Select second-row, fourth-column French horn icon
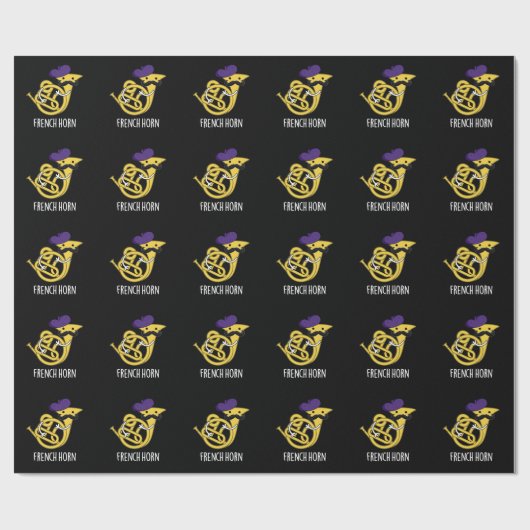The width and height of the screenshot is (530, 530). (304, 174)
